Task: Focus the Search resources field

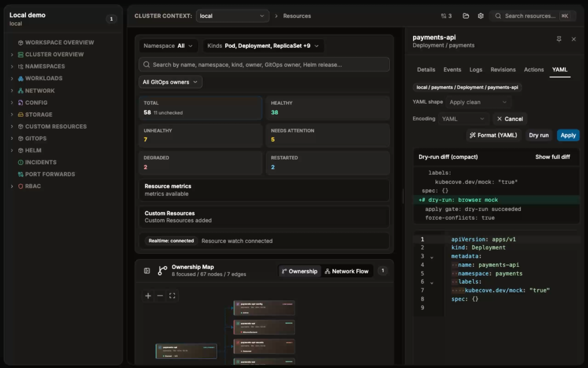Action: (532, 16)
